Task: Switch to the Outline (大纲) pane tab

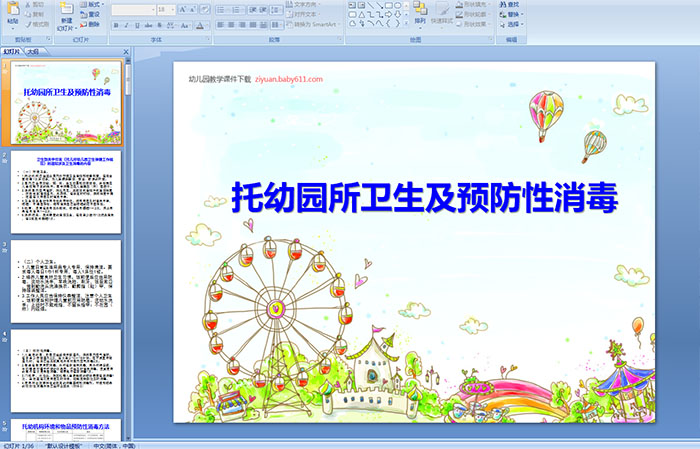Action: 33,52
